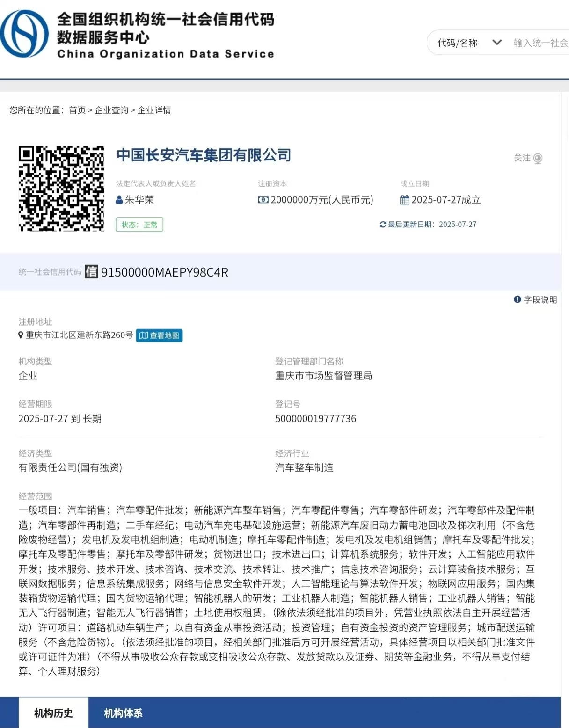Click the chevron arrow in search bar
This screenshot has height=728, width=569.
[497, 43]
